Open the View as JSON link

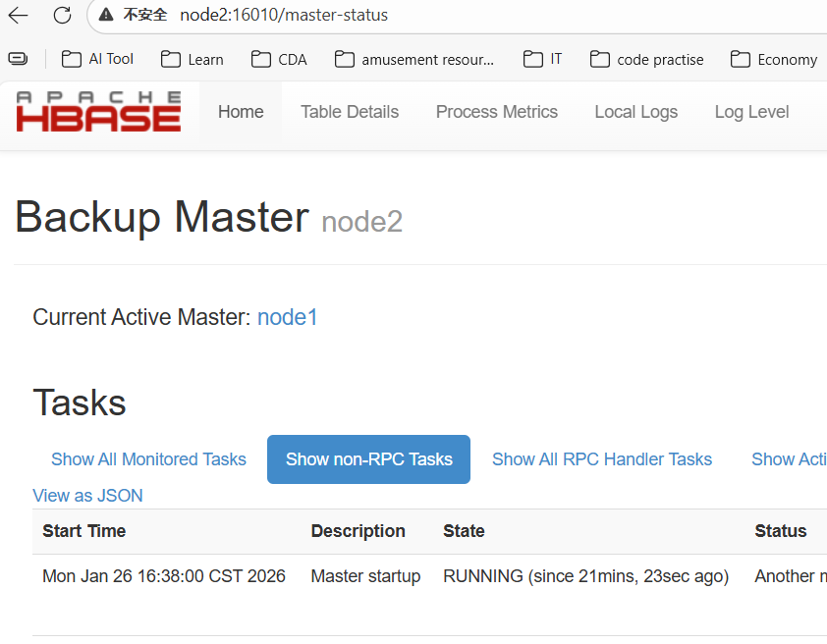point(87,496)
